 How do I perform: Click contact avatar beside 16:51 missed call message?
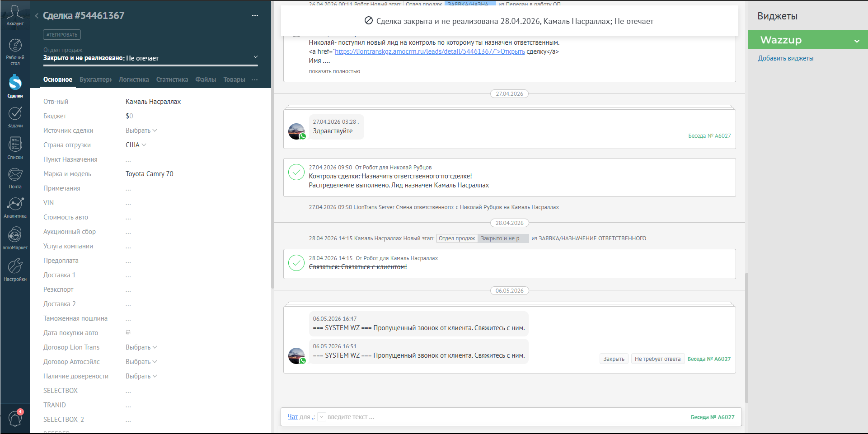[x=296, y=356]
